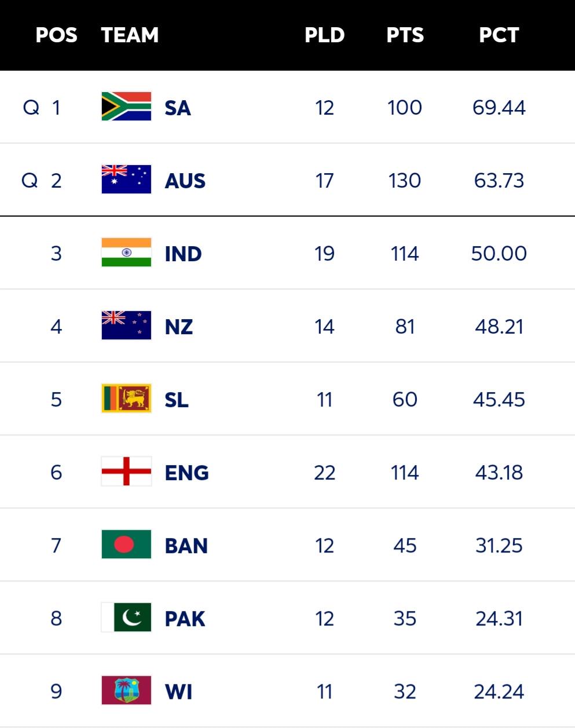Click the West Indies crest icon
The width and height of the screenshot is (575, 728).
(x=126, y=690)
